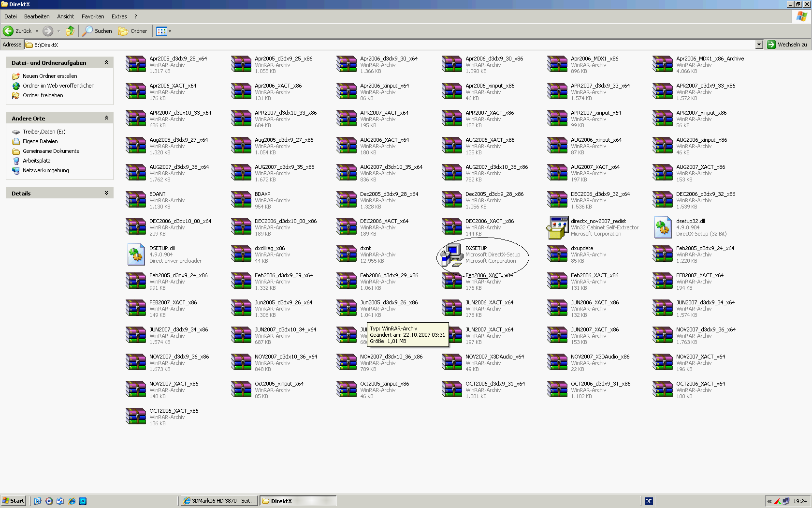Select the BDANT WinRAR archive icon

(136, 200)
